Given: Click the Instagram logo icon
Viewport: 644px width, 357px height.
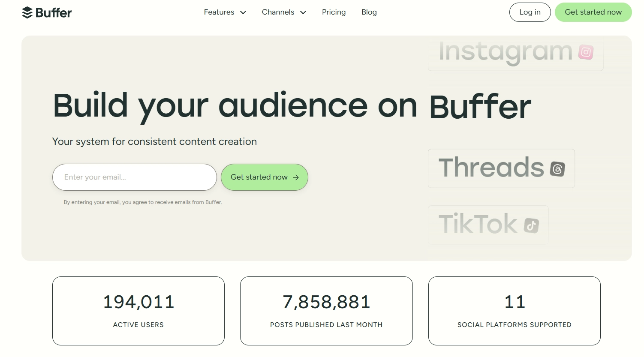Looking at the screenshot, I should click(586, 52).
